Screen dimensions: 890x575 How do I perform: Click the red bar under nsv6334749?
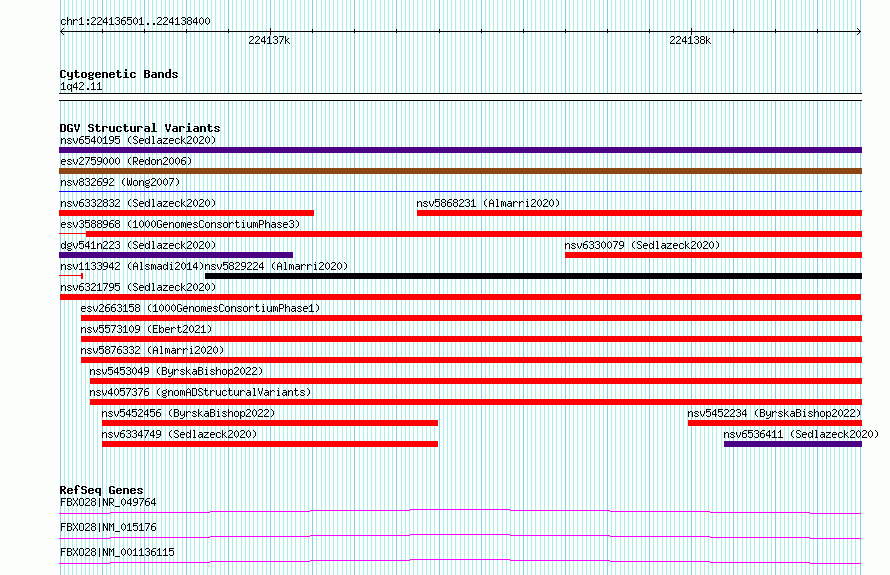tap(270, 444)
